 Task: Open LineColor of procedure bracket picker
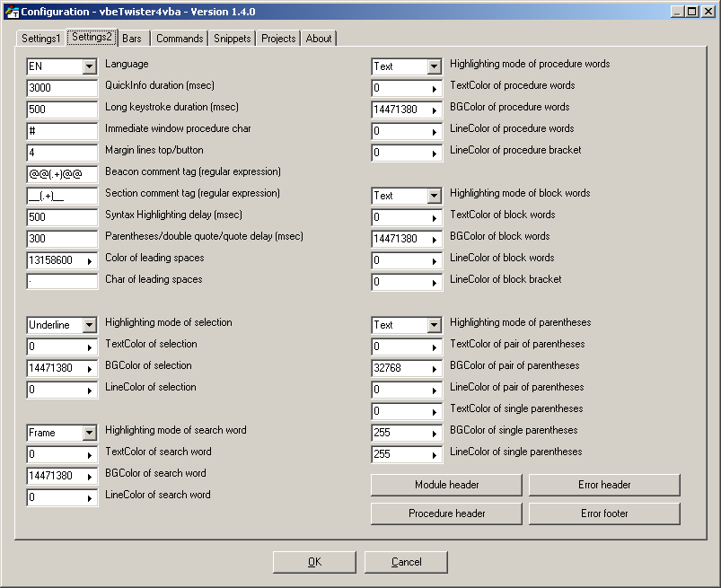(434, 154)
